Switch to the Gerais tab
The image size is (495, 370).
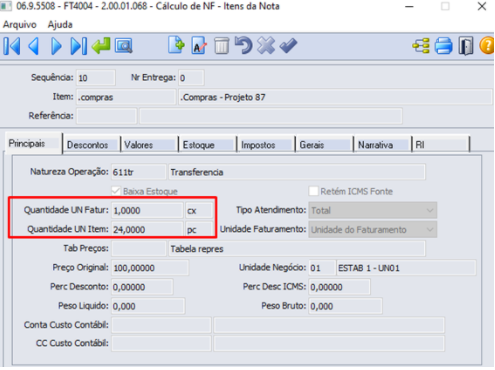coord(324,145)
